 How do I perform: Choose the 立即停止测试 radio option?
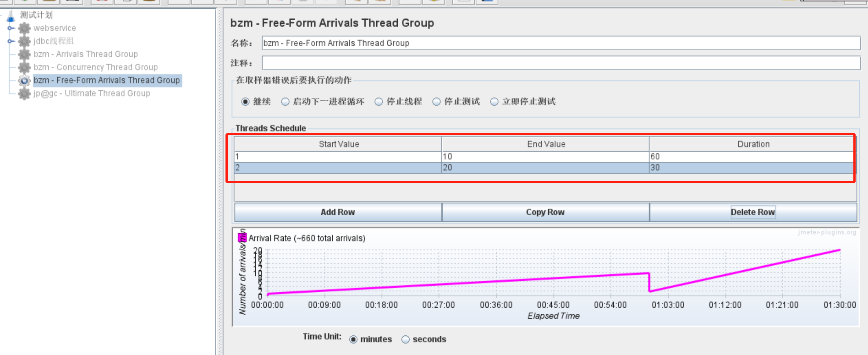tap(494, 102)
